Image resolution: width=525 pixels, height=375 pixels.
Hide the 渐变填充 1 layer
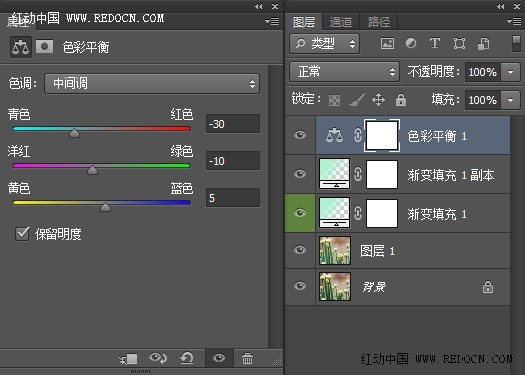click(300, 213)
